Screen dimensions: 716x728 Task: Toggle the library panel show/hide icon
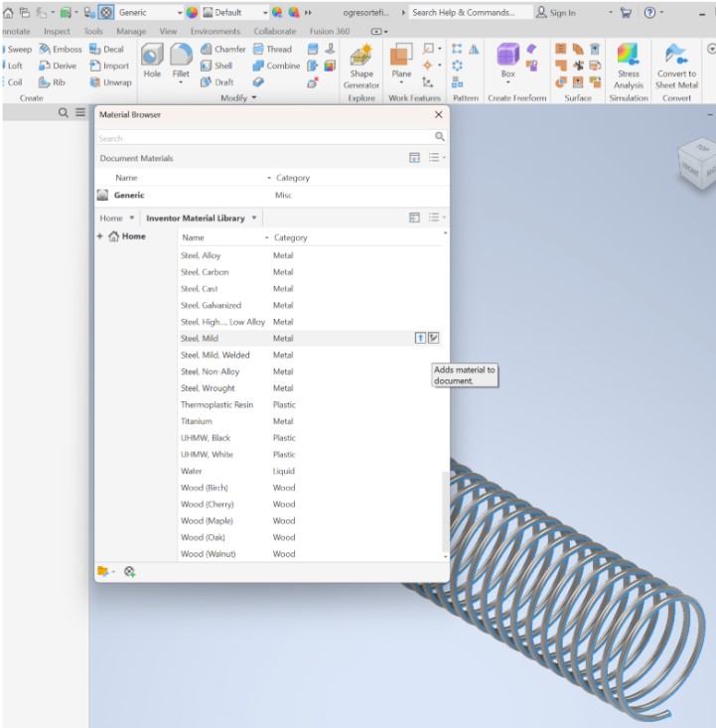pyautogui.click(x=414, y=218)
